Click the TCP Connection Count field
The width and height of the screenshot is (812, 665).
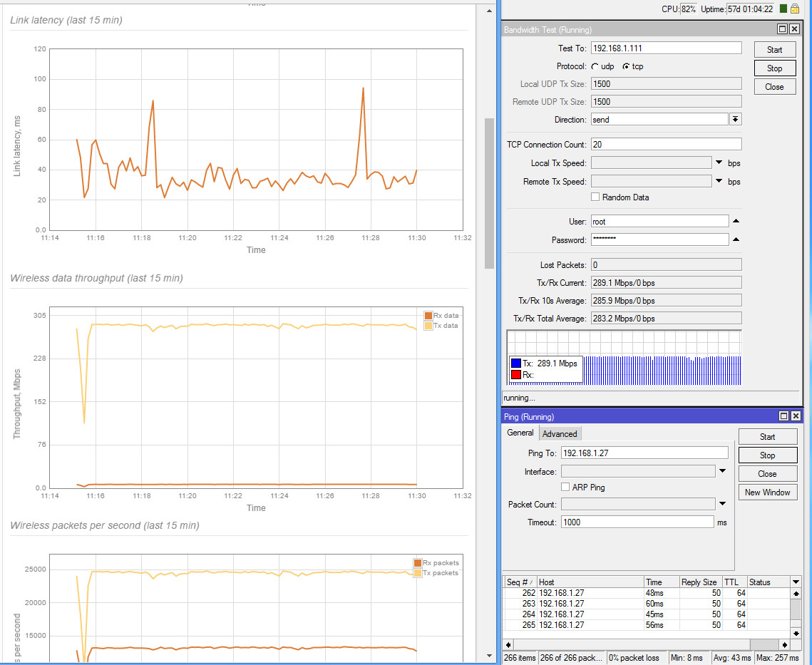666,145
